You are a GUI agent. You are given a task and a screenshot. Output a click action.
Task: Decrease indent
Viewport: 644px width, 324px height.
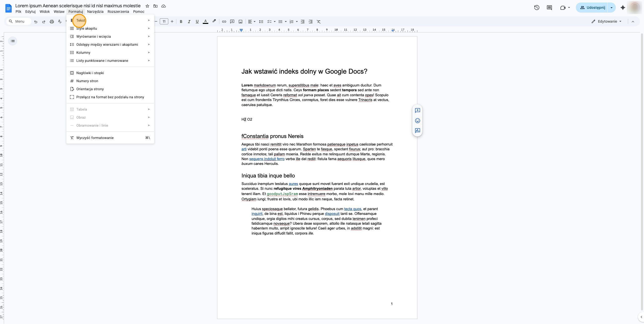pos(303,22)
